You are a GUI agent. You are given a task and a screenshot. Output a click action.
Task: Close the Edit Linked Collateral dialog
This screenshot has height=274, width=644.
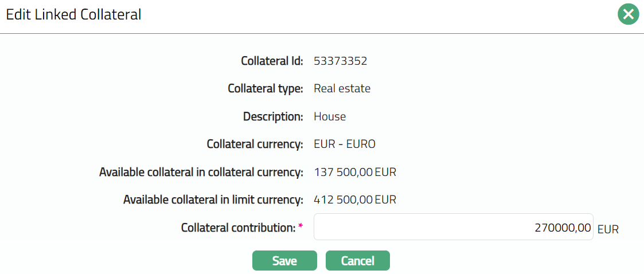628,14
